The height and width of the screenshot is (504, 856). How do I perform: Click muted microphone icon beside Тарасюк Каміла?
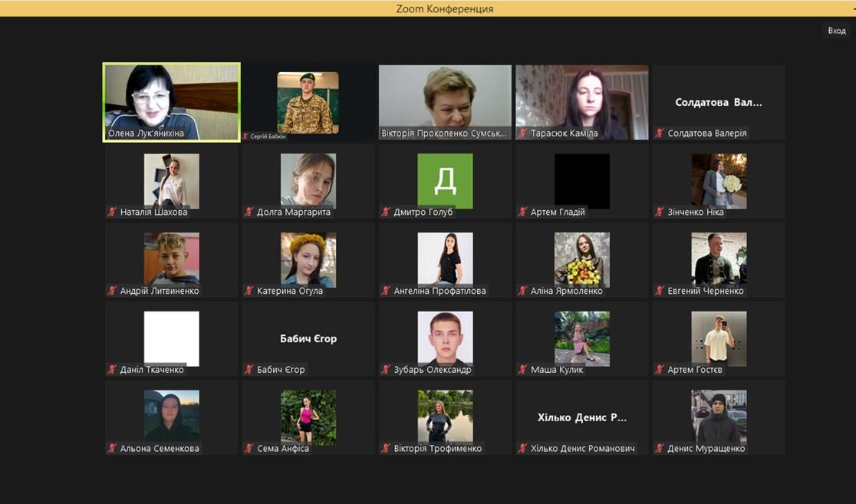(523, 133)
